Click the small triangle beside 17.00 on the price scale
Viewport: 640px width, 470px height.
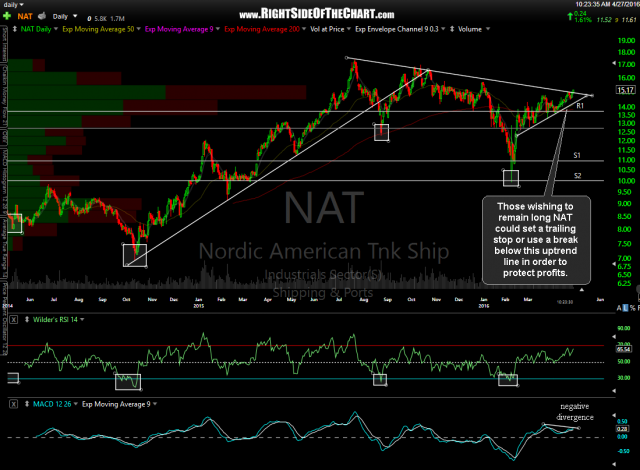pyautogui.click(x=614, y=64)
